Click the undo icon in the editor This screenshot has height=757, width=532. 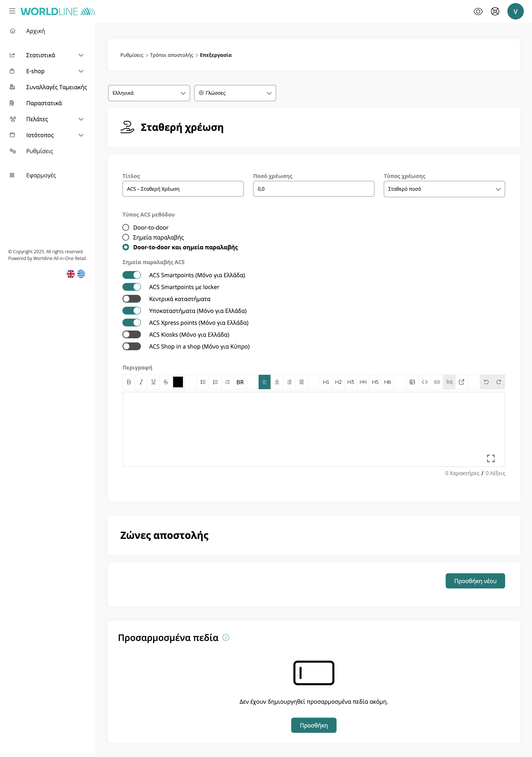(x=486, y=382)
